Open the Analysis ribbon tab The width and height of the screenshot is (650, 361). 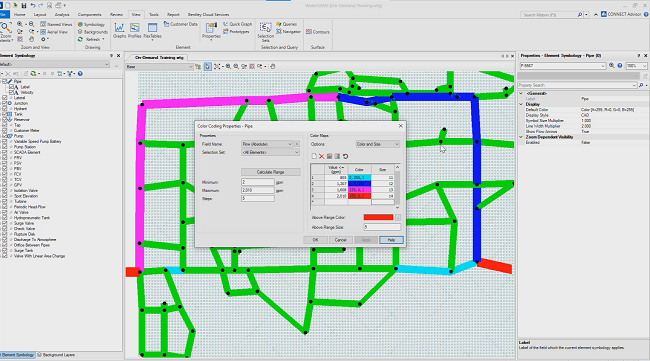coord(62,15)
